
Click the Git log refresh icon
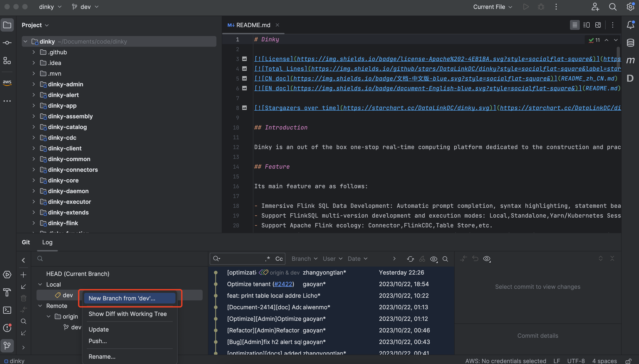click(x=410, y=259)
